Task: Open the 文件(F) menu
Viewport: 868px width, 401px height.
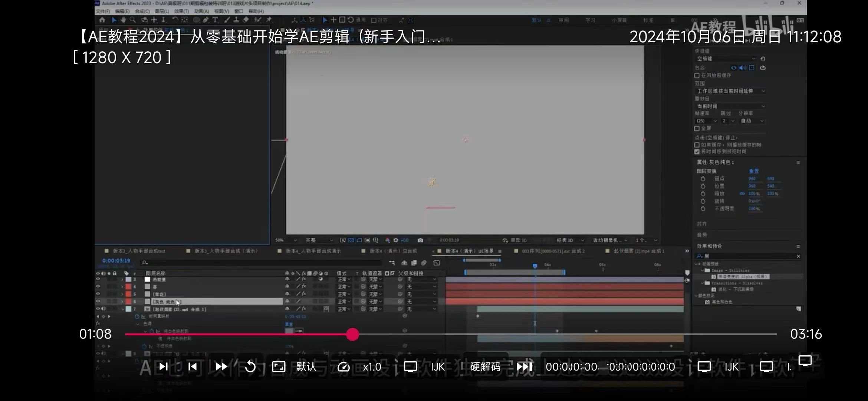Action: pyautogui.click(x=103, y=11)
